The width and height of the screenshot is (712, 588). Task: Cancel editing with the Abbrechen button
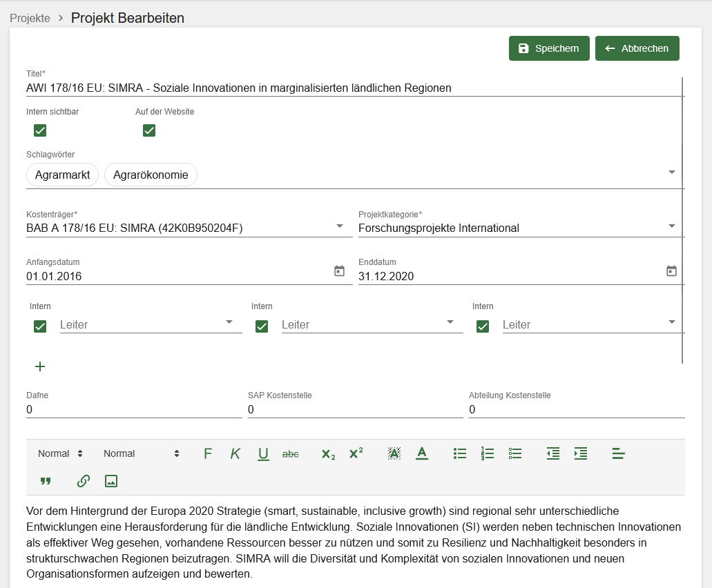[x=637, y=48]
